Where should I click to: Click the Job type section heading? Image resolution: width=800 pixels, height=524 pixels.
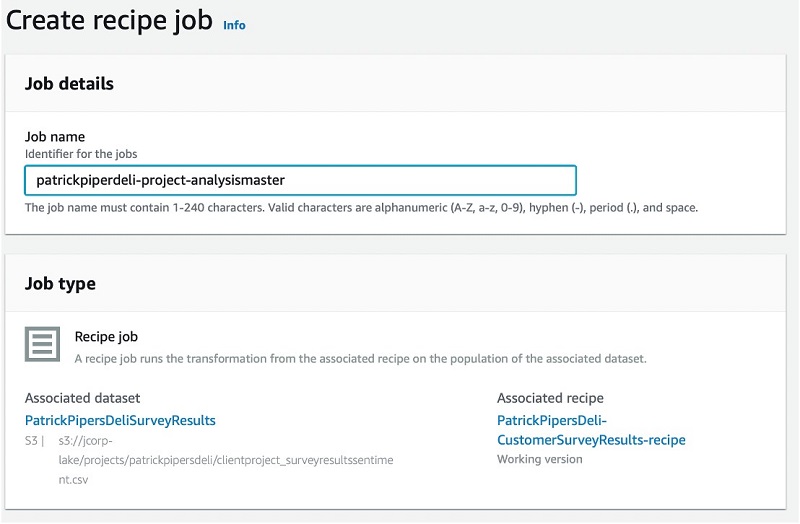[60, 284]
